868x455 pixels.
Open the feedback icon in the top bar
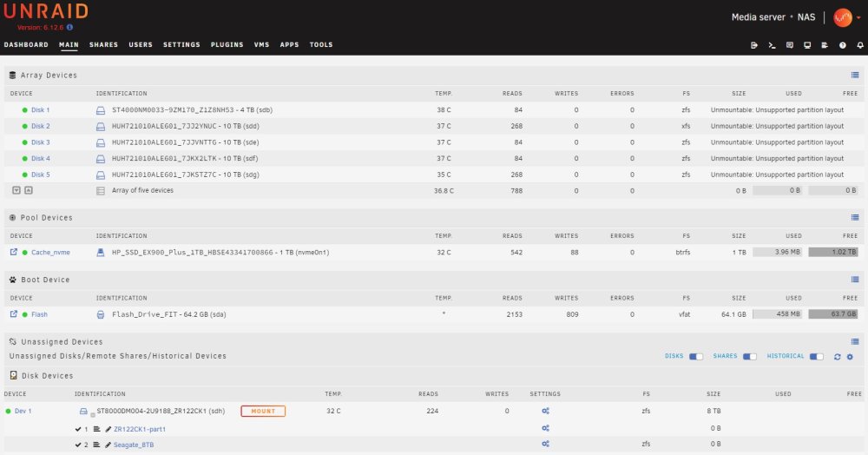[x=789, y=45]
